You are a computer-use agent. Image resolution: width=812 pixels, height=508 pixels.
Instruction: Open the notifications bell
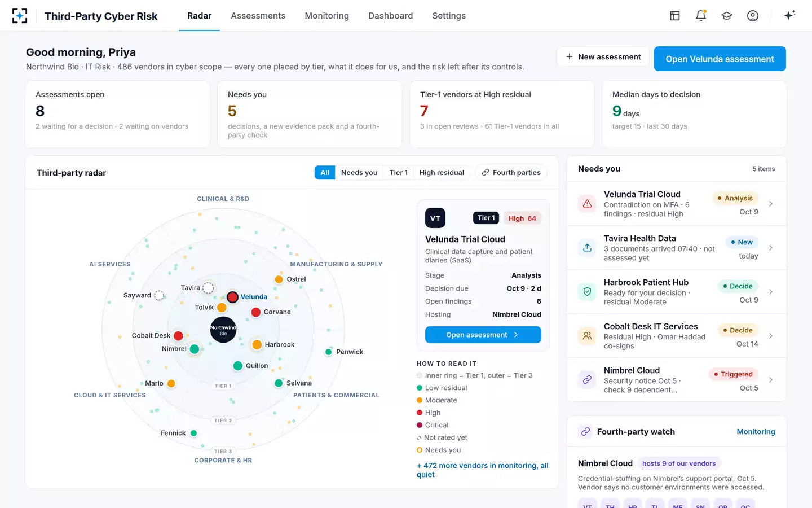[x=701, y=16]
